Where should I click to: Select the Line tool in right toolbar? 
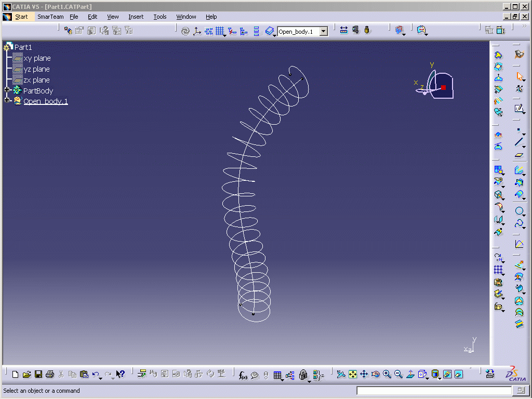tap(518, 142)
